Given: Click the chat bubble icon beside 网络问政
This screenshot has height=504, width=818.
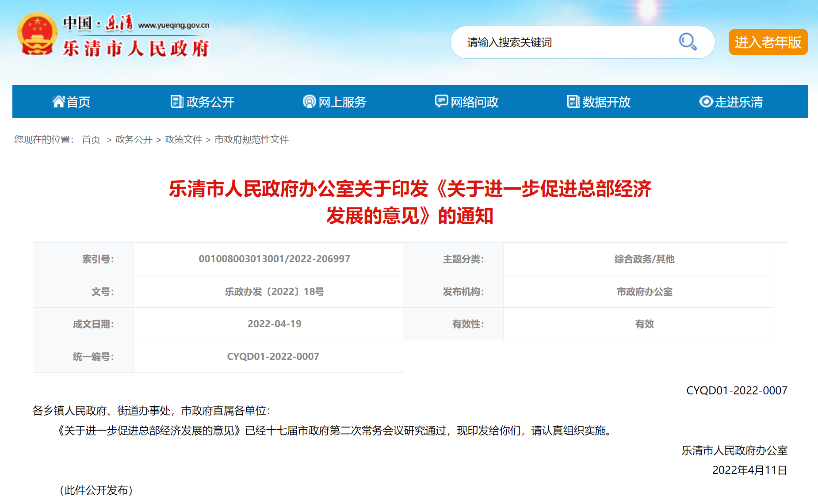Looking at the screenshot, I should coord(441,101).
